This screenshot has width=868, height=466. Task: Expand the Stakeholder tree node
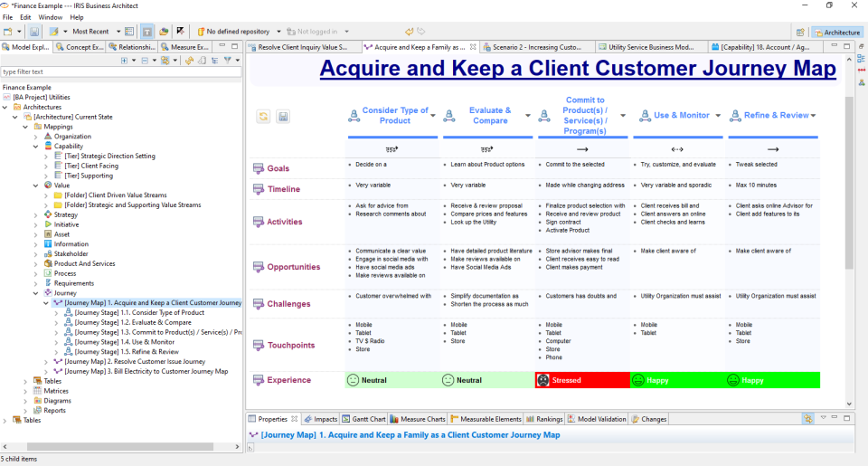[36, 253]
